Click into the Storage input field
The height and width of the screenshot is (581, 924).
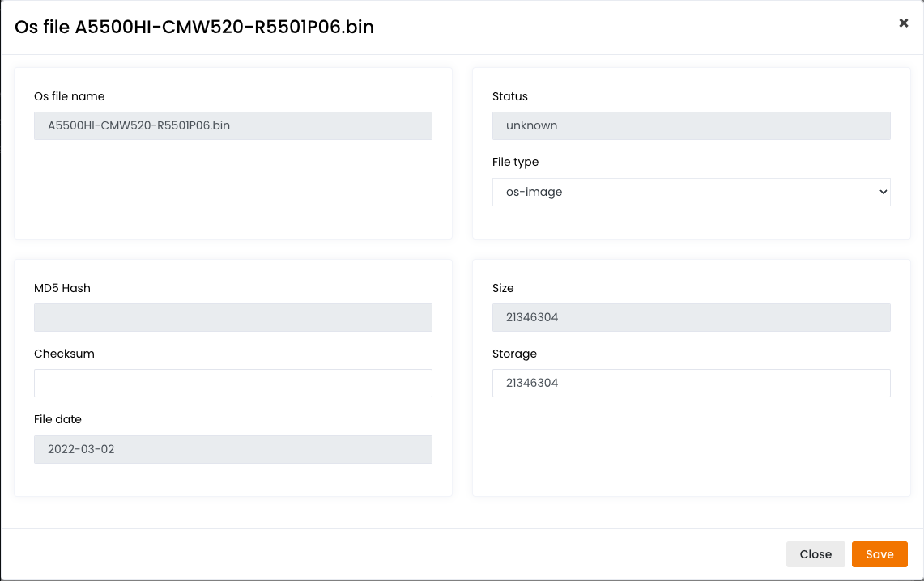pyautogui.click(x=692, y=383)
